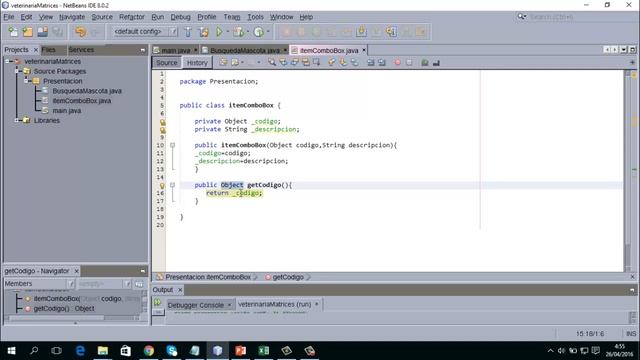Click the Build Project hammer icon
This screenshot has width=640, height=360.
click(x=188, y=31)
